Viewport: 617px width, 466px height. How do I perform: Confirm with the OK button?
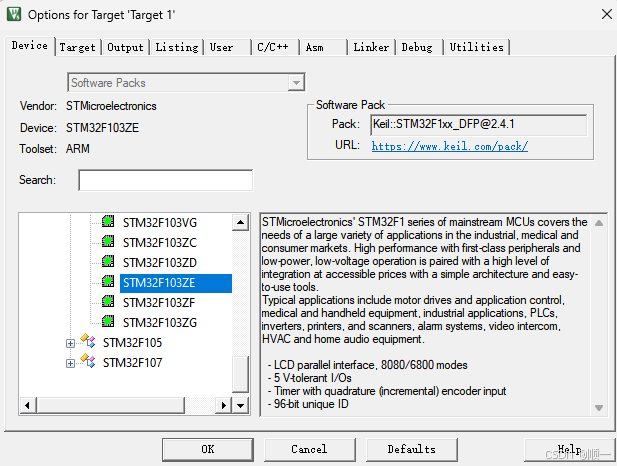(x=208, y=449)
